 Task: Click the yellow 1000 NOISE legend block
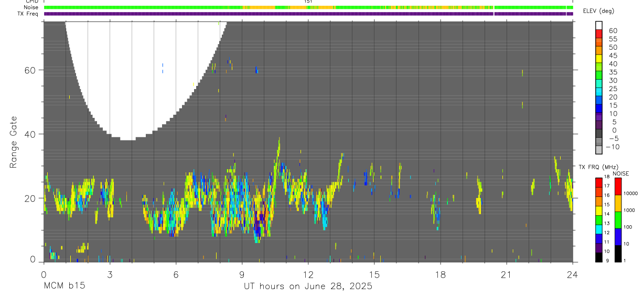618,203
